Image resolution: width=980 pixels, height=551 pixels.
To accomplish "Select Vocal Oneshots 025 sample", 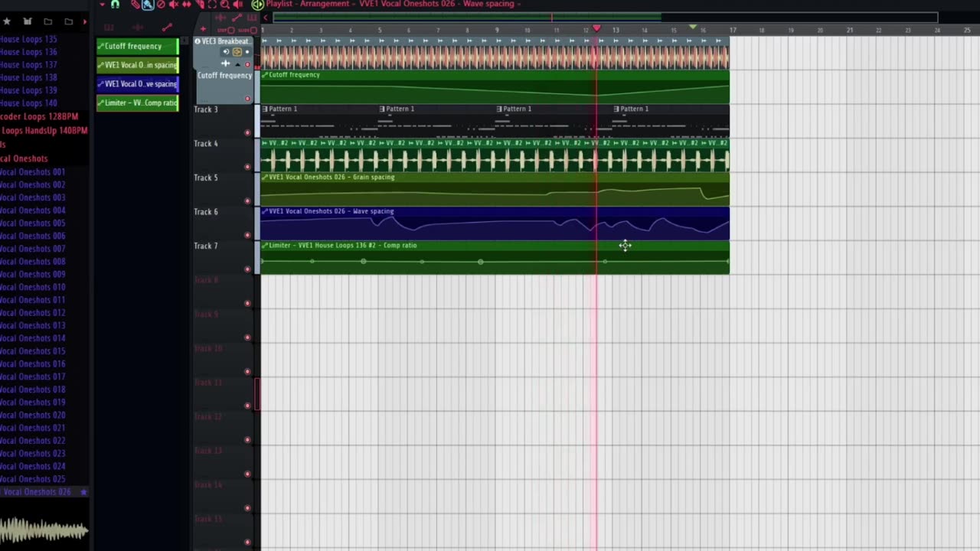I will pyautogui.click(x=32, y=479).
